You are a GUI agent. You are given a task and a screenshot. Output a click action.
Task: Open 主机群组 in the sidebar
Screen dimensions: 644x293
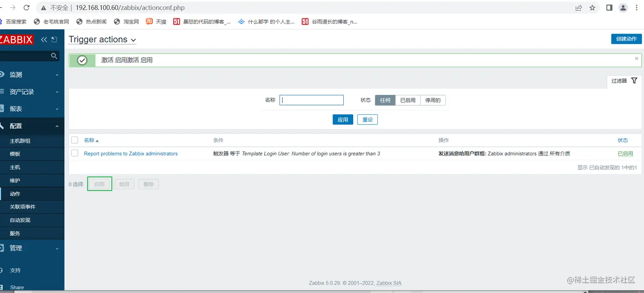click(32, 141)
